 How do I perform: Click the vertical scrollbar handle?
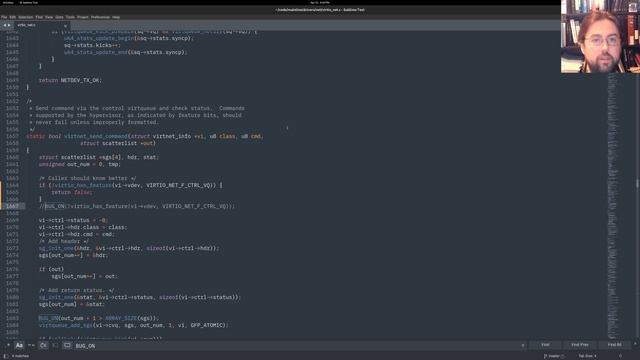pyautogui.click(x=638, y=183)
